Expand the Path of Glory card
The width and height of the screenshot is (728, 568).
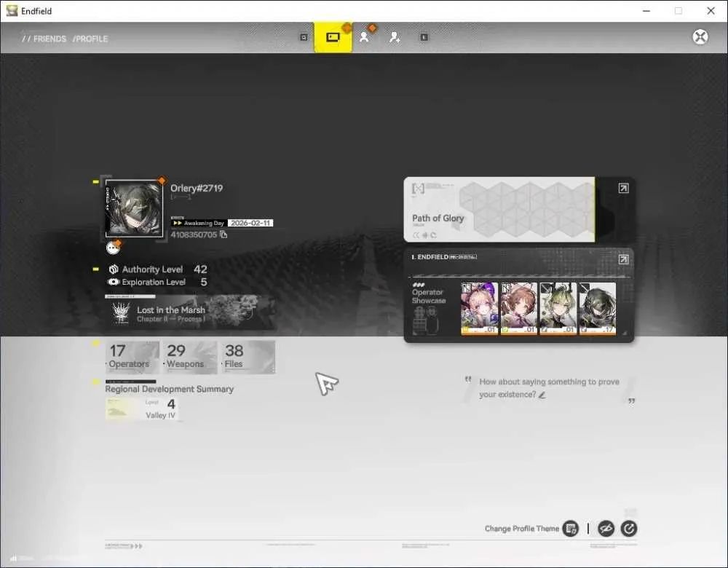(624, 188)
